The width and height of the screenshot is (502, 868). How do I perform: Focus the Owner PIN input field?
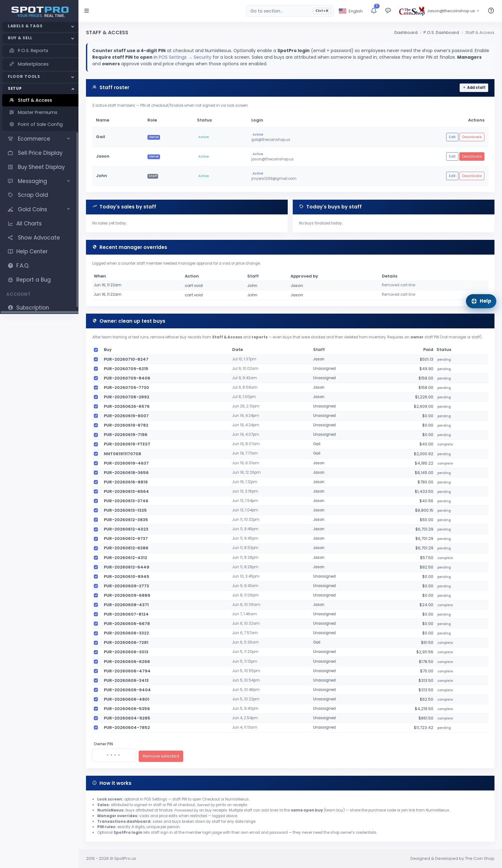pyautogui.click(x=114, y=755)
